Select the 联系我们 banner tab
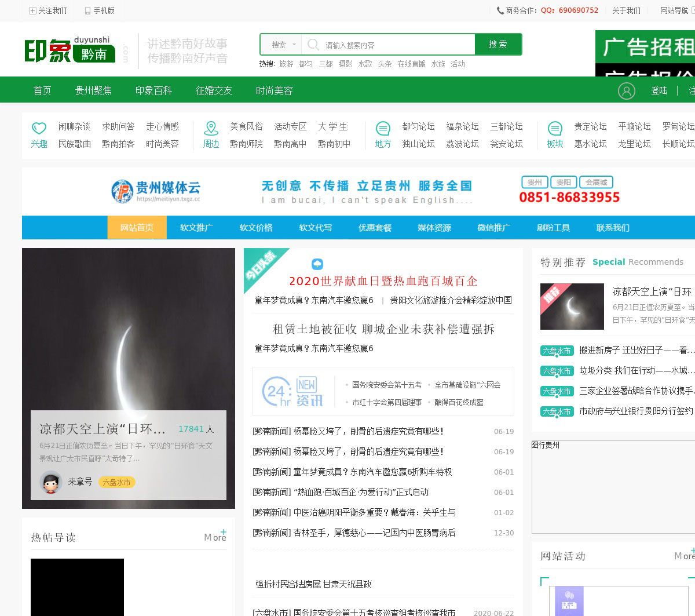Image resolution: width=695 pixels, height=616 pixels. [613, 228]
